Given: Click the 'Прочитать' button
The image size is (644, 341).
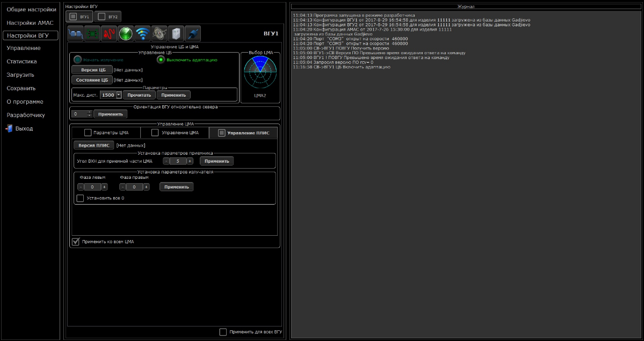Looking at the screenshot, I should 139,95.
